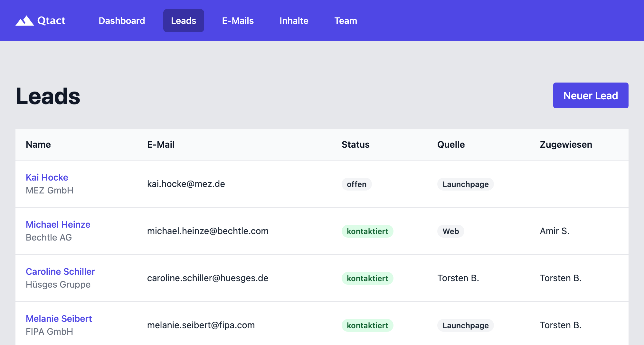Open the E-Mails section
The height and width of the screenshot is (345, 644).
(238, 21)
